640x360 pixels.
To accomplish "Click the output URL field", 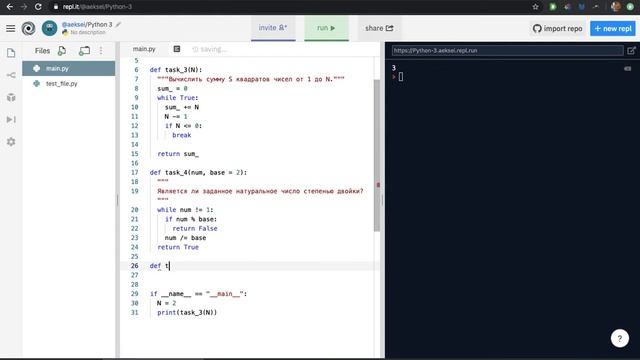I will [507, 51].
